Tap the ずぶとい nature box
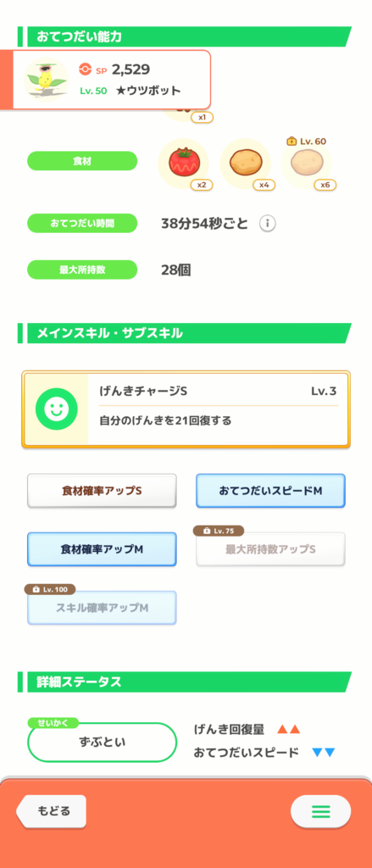 [103, 743]
